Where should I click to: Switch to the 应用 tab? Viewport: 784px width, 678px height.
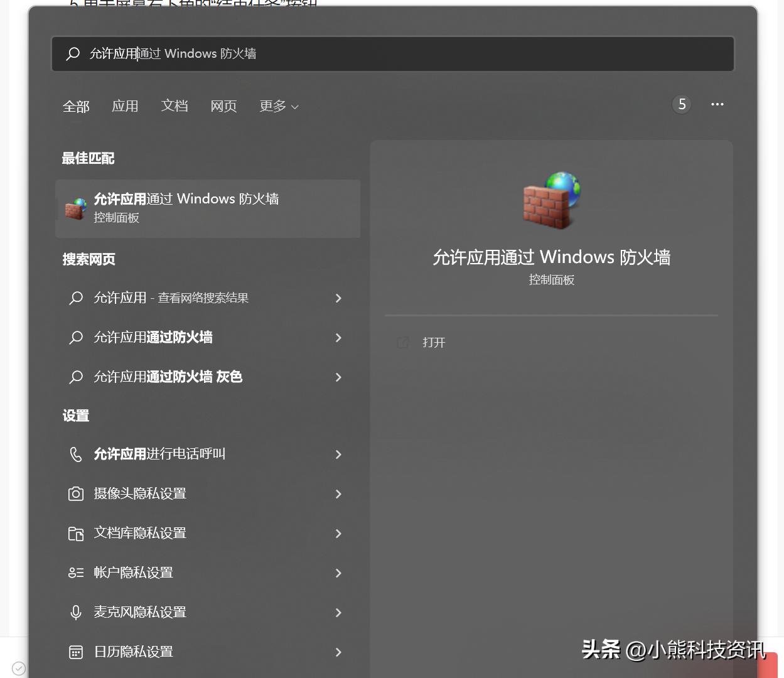tap(125, 106)
